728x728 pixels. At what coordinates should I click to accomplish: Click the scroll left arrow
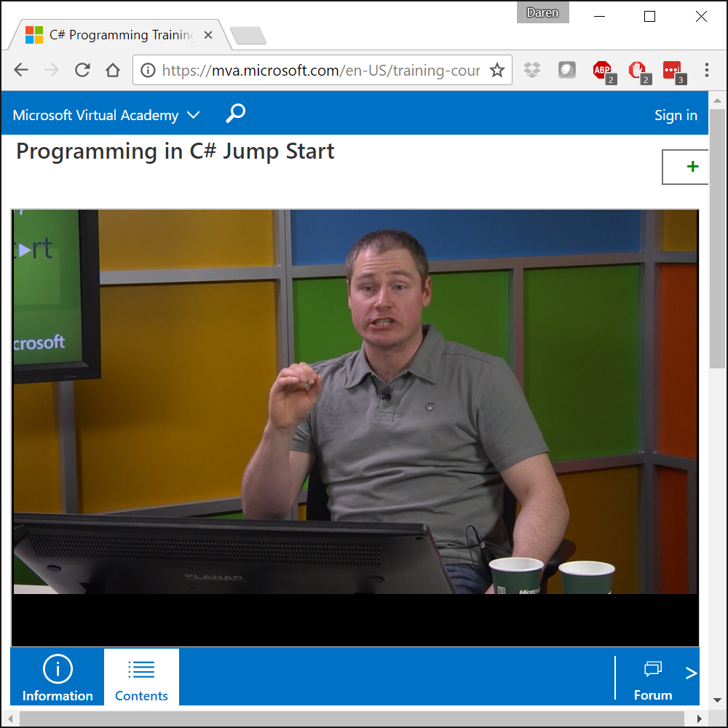[x=9, y=719]
